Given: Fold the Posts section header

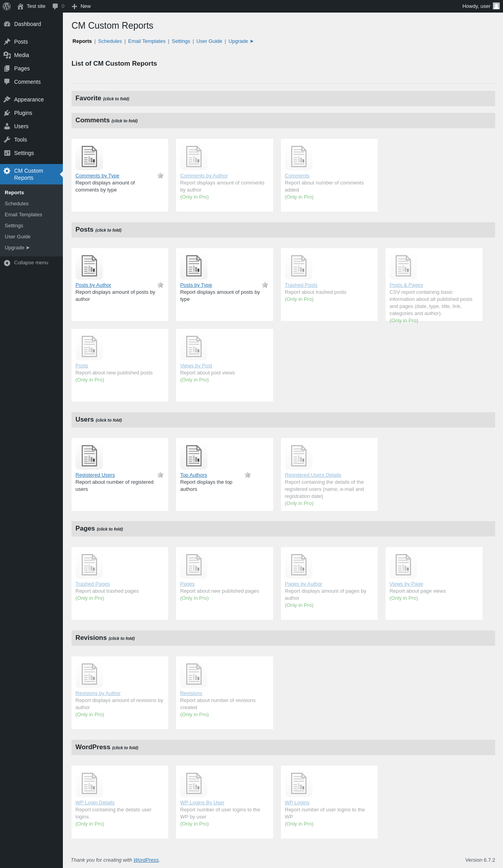Looking at the screenshot, I should tap(283, 230).
